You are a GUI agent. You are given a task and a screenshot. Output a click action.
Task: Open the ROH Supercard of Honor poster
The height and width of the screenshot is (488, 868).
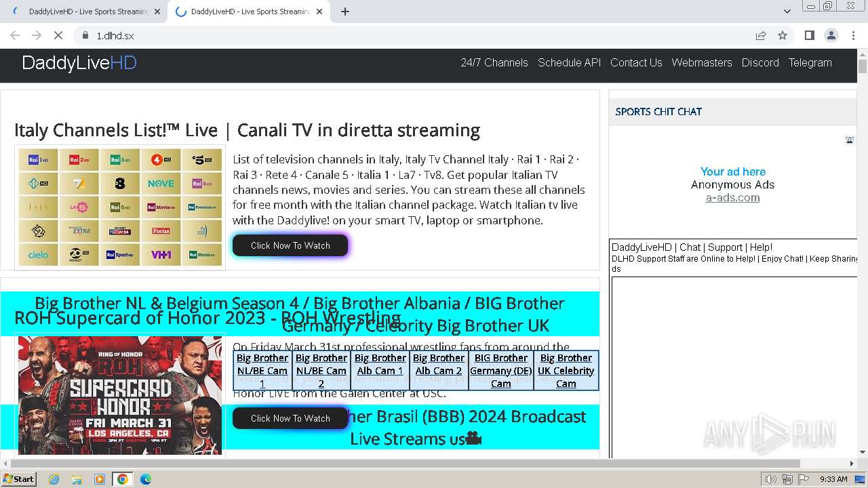120,395
